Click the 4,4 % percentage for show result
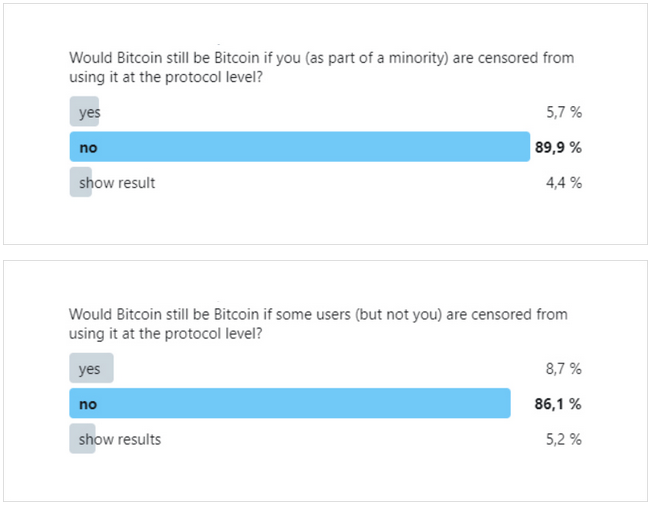This screenshot has width=652, height=507. click(x=564, y=183)
